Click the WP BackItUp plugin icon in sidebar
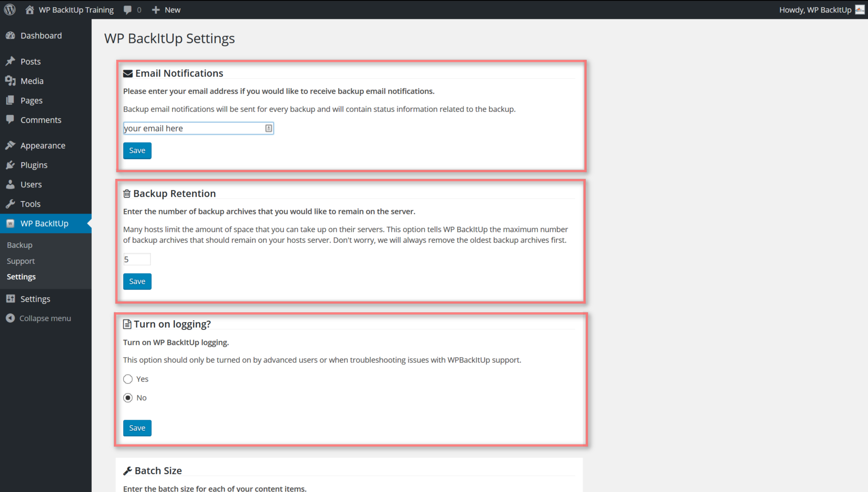 pyautogui.click(x=10, y=224)
